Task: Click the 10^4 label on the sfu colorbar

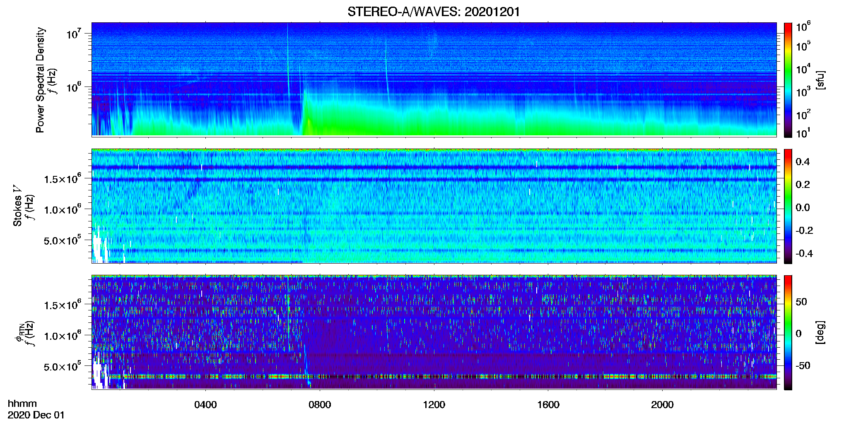Action: pyautogui.click(x=803, y=69)
